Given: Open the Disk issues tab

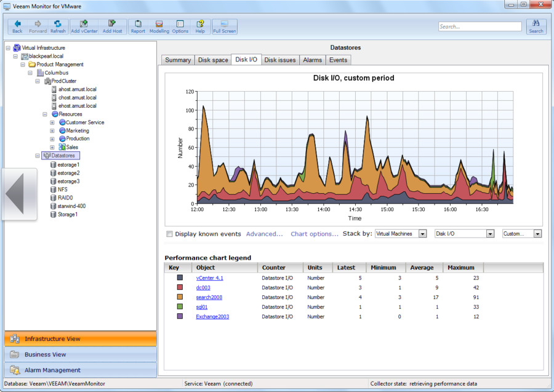Looking at the screenshot, I should click(x=280, y=60).
